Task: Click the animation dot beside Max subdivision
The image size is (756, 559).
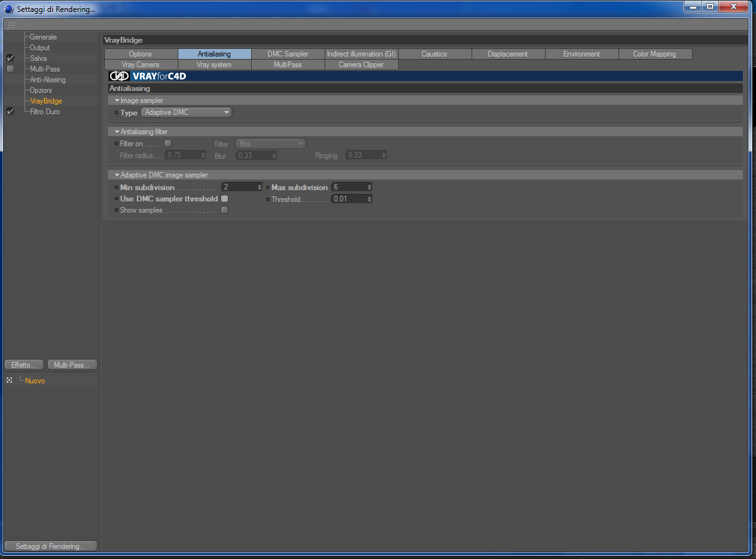Action: tap(267, 188)
